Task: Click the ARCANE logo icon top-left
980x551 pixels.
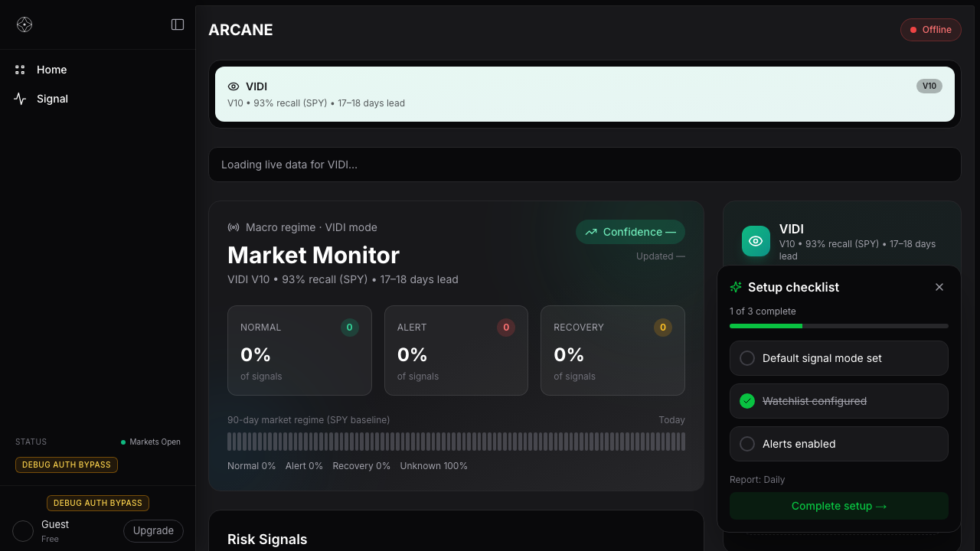Action: 24,24
